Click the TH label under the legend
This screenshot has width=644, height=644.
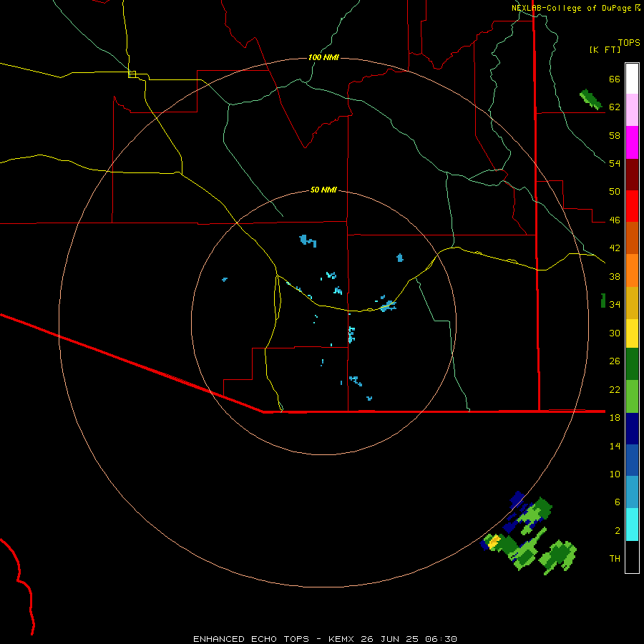(615, 558)
